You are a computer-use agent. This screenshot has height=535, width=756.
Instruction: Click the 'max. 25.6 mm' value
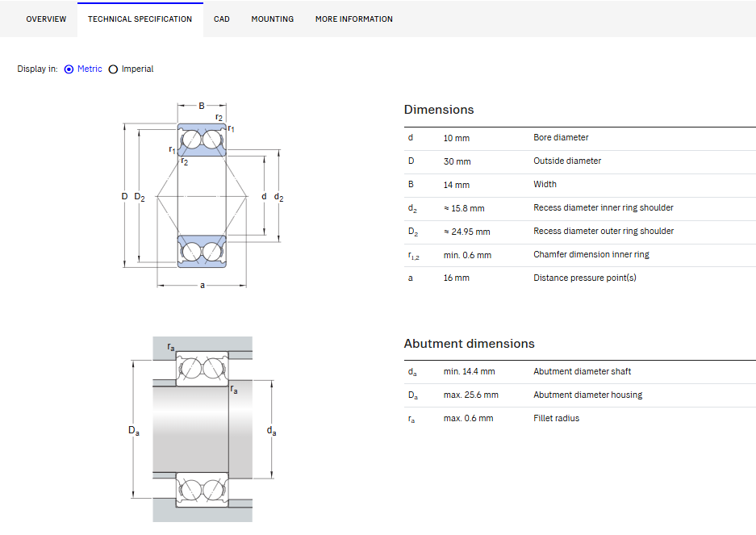pyautogui.click(x=470, y=395)
